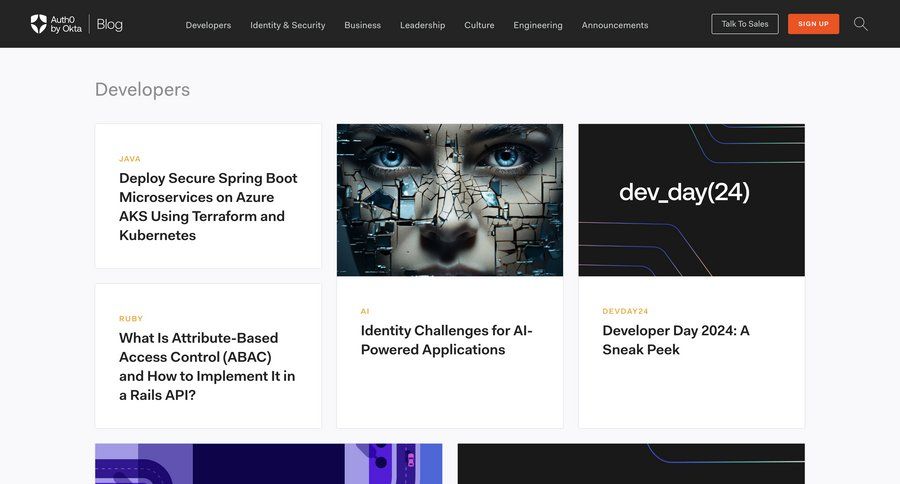Navigate to Culture section

(x=479, y=25)
